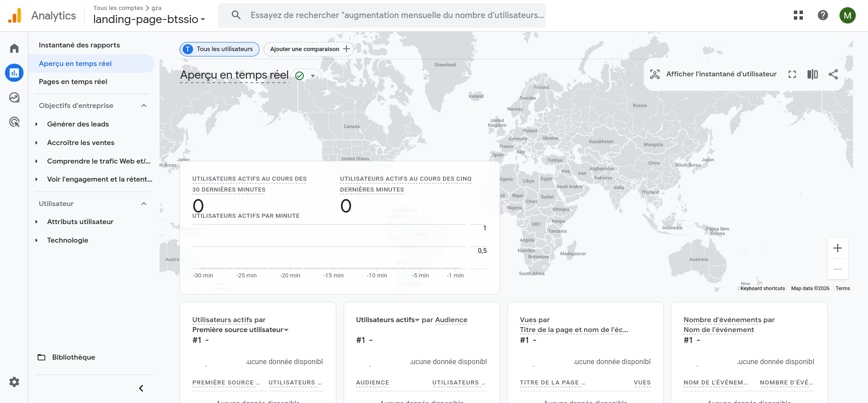This screenshot has width=868, height=403.
Task: Click the NOM DE L'ÉVÉNEM… column header
Action: 715,383
